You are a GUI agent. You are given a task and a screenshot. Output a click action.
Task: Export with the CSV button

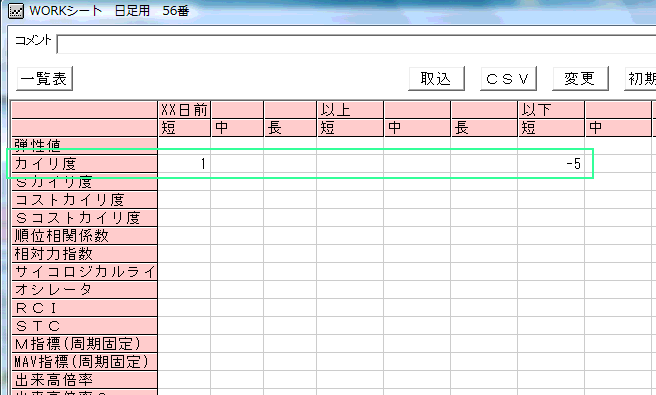pos(508,79)
